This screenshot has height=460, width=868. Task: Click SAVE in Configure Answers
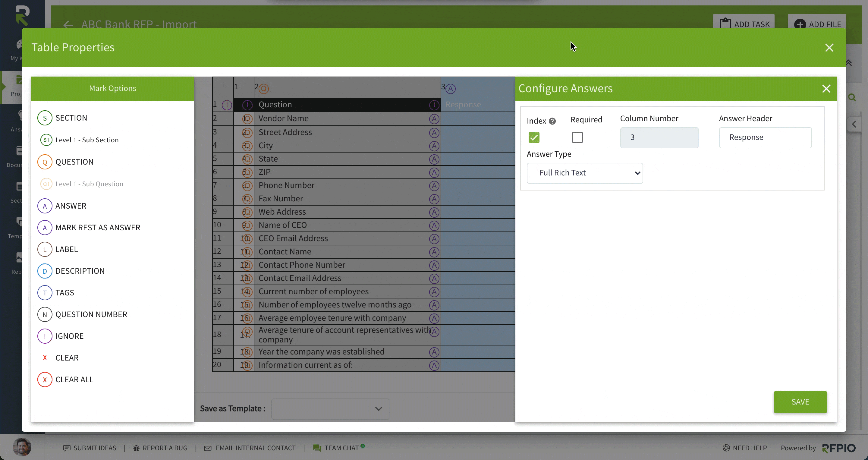(x=800, y=402)
